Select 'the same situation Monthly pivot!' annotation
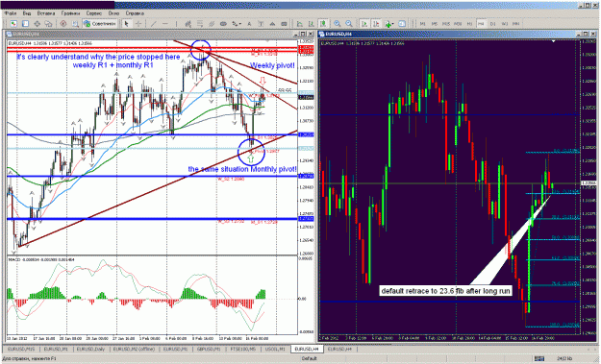This screenshot has width=601, height=364. click(242, 169)
